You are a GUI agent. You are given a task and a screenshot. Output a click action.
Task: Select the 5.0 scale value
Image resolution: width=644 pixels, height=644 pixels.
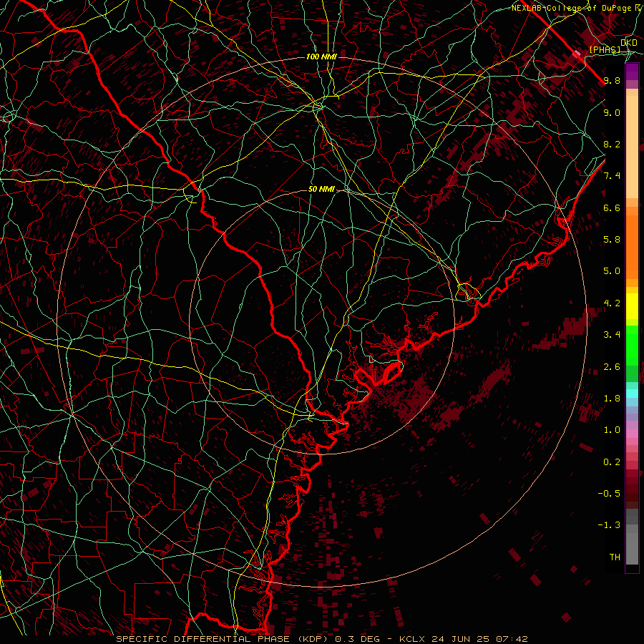pos(612,271)
